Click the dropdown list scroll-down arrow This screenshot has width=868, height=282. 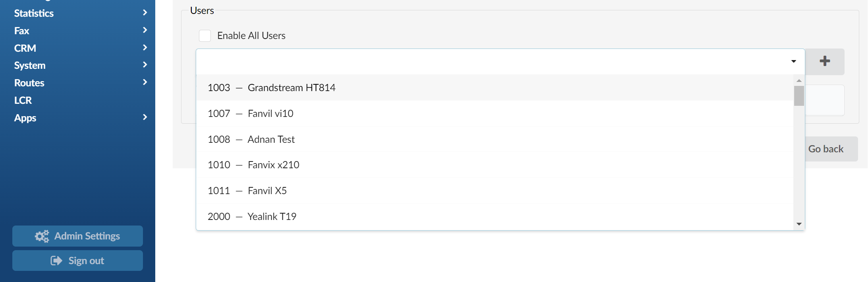tap(799, 224)
